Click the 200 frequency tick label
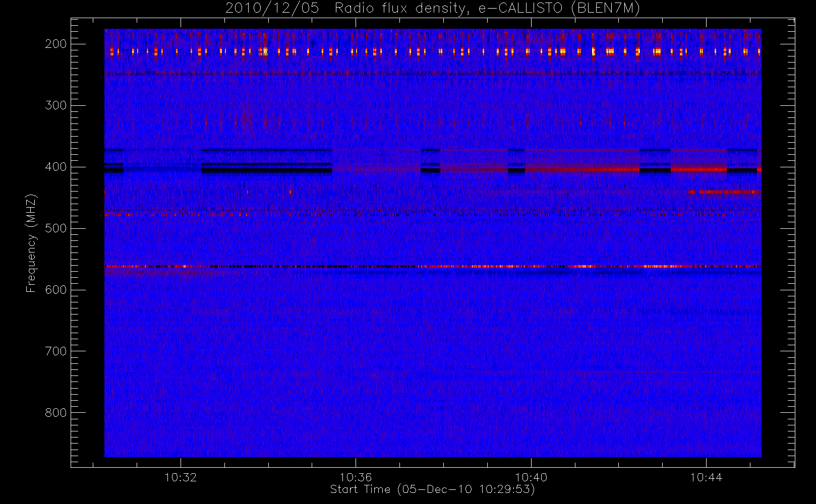Image resolution: width=816 pixels, height=504 pixels. point(56,44)
